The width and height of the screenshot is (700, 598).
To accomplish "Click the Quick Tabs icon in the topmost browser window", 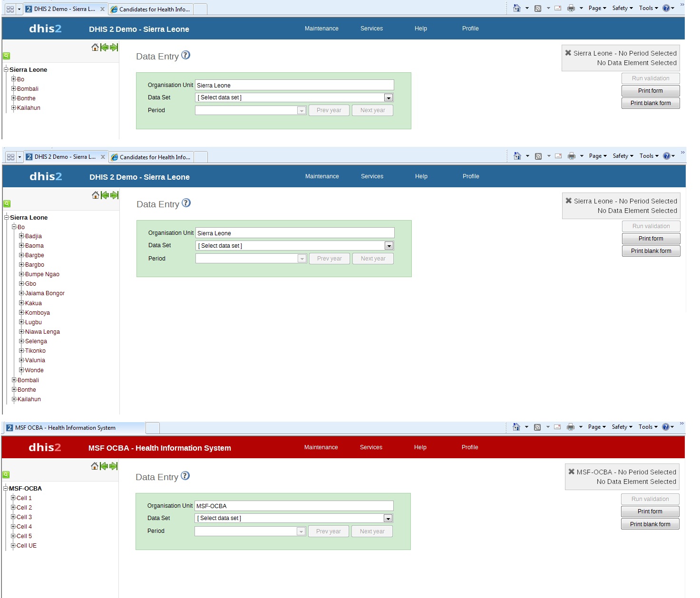I will [x=10, y=9].
